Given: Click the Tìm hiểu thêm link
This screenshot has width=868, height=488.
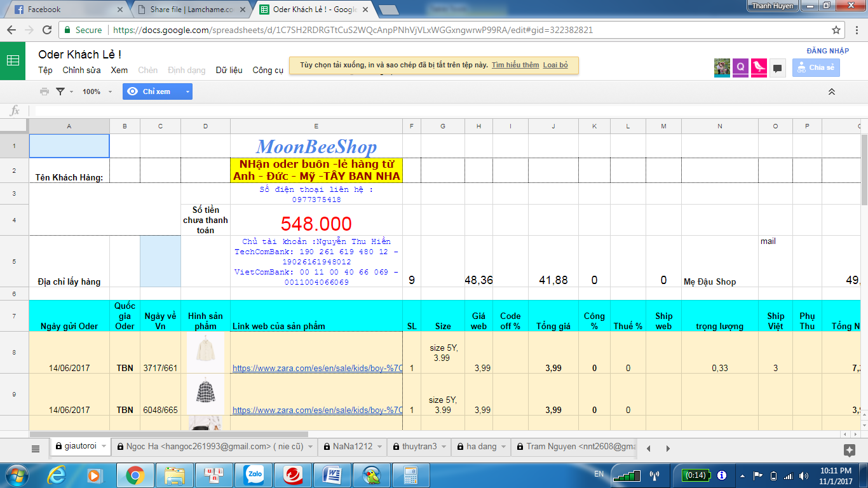Looking at the screenshot, I should 515,65.
